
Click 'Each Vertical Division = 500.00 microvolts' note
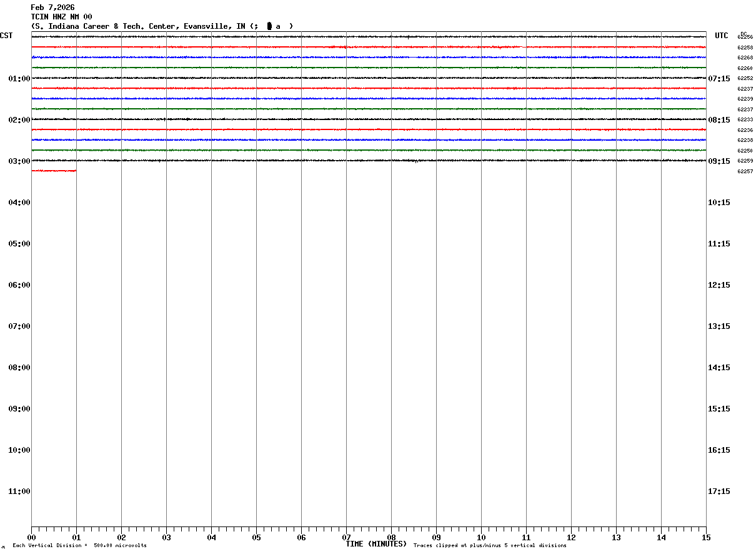point(79,546)
